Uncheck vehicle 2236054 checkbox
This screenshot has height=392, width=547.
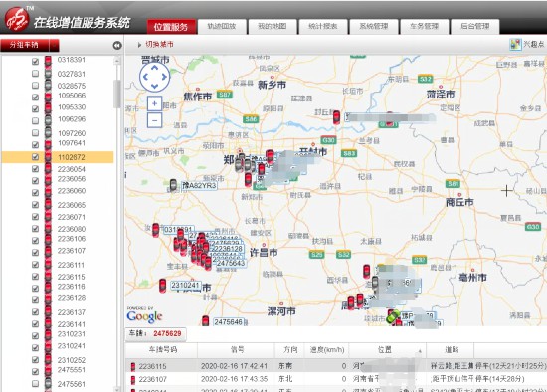tap(35, 168)
